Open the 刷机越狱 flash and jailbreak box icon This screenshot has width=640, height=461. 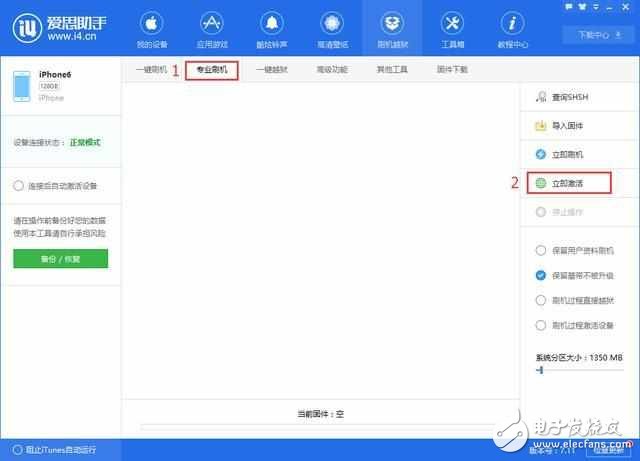click(392, 23)
